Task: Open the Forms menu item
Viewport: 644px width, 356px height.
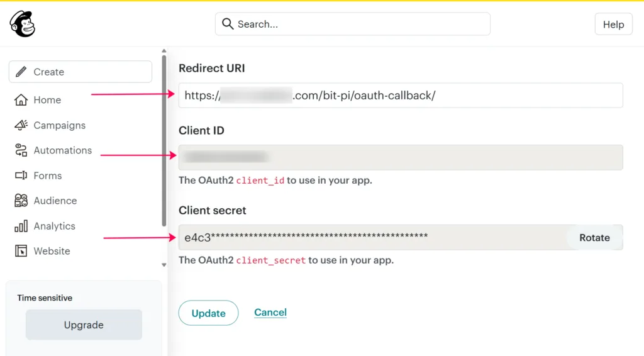Action: pos(48,175)
